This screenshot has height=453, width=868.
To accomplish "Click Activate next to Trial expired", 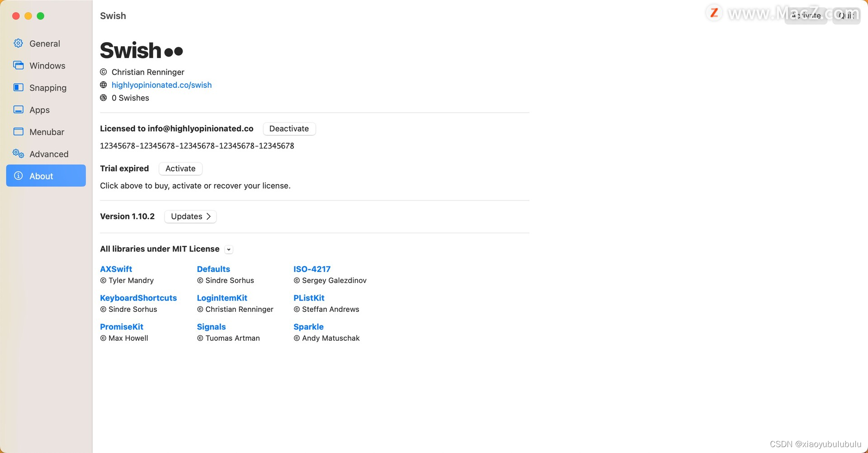I will (180, 168).
